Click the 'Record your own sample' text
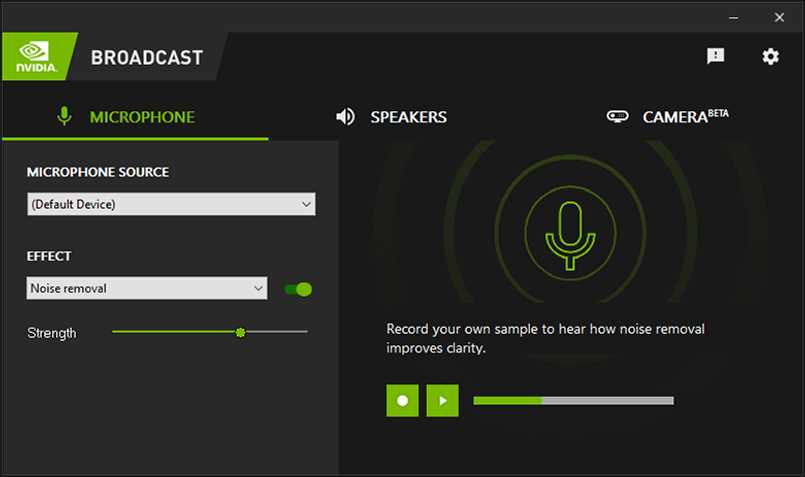Image resolution: width=805 pixels, height=477 pixels. 545,338
